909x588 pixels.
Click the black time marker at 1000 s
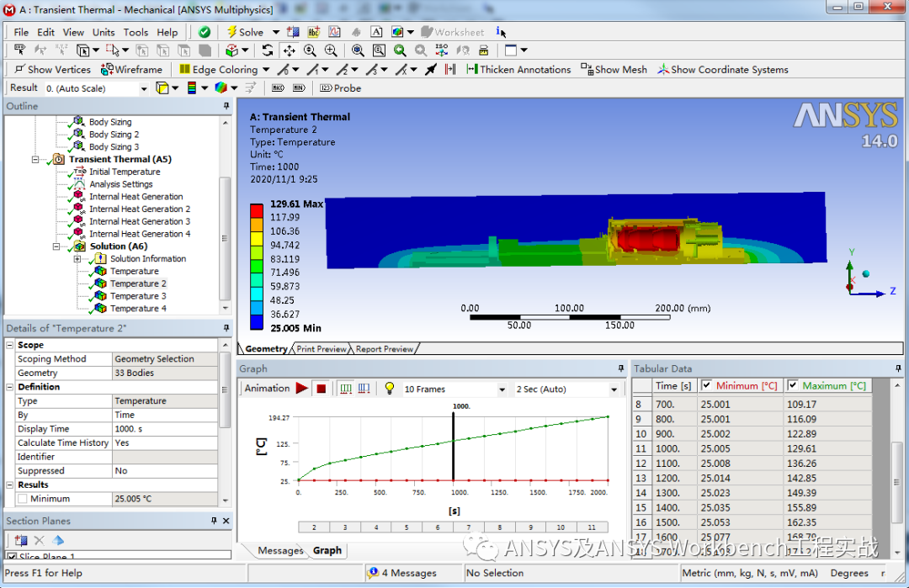[x=454, y=446]
